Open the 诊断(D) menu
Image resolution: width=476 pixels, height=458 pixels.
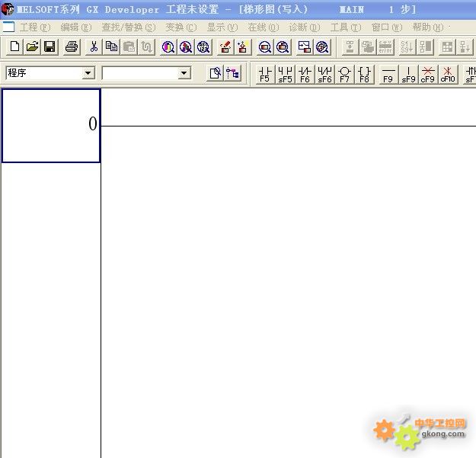coord(305,27)
